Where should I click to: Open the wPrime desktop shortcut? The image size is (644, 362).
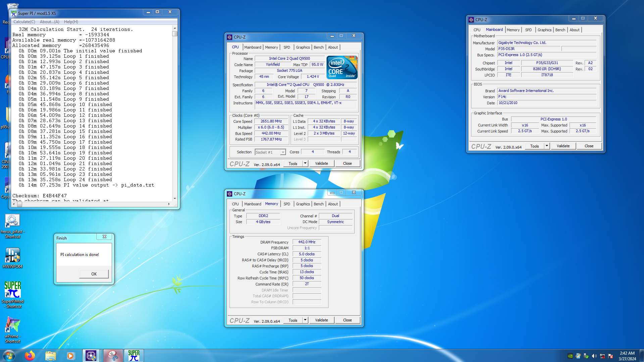pyautogui.click(x=12, y=330)
